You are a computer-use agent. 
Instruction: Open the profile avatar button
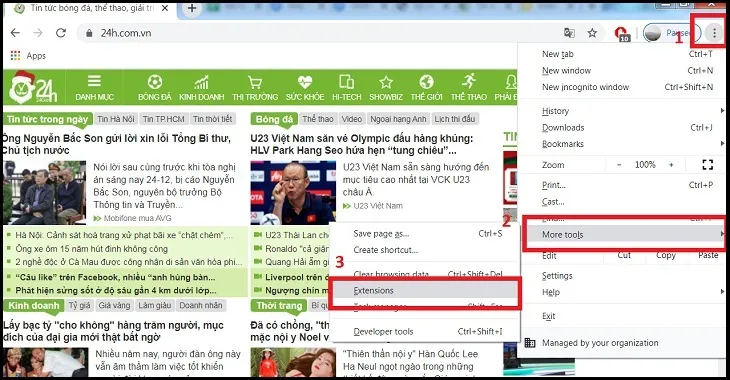coord(672,33)
